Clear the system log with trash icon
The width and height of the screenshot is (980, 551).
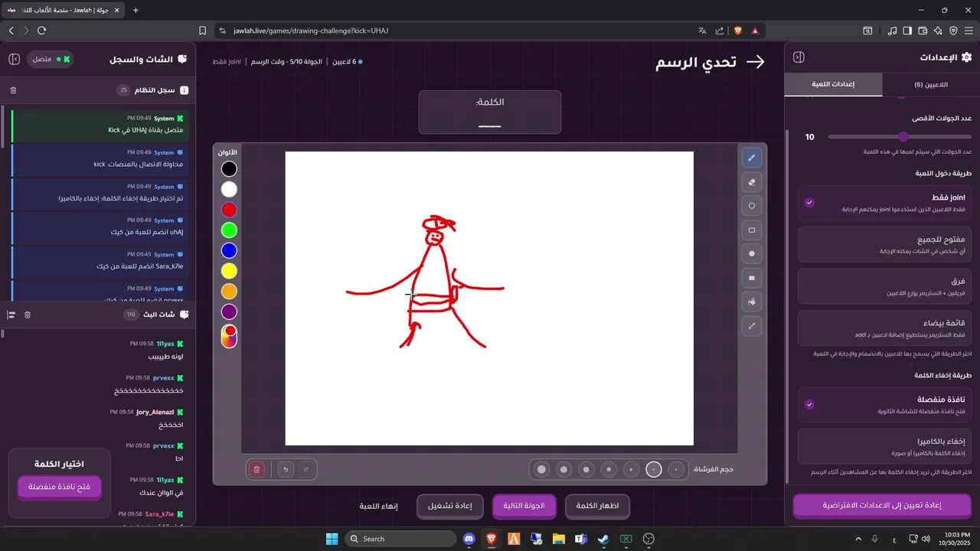tap(13, 90)
